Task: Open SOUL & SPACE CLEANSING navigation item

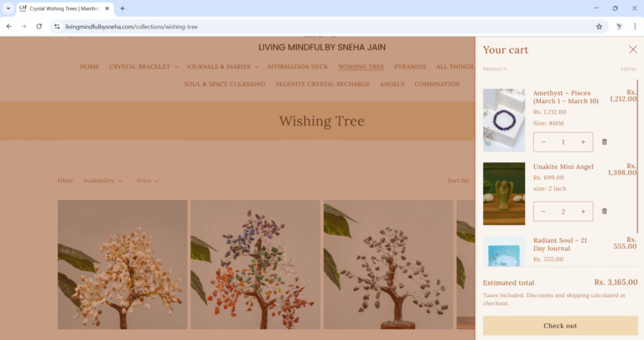Action: click(x=225, y=84)
